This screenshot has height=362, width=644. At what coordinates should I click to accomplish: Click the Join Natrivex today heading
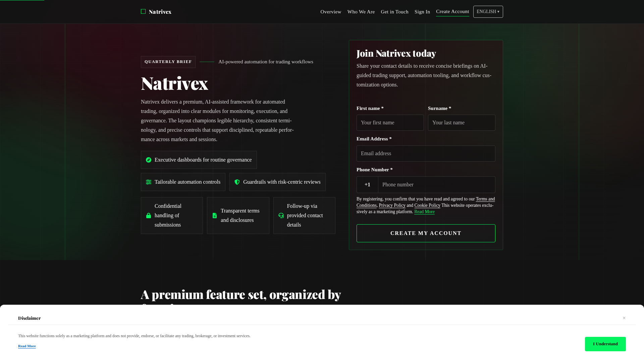(396, 53)
